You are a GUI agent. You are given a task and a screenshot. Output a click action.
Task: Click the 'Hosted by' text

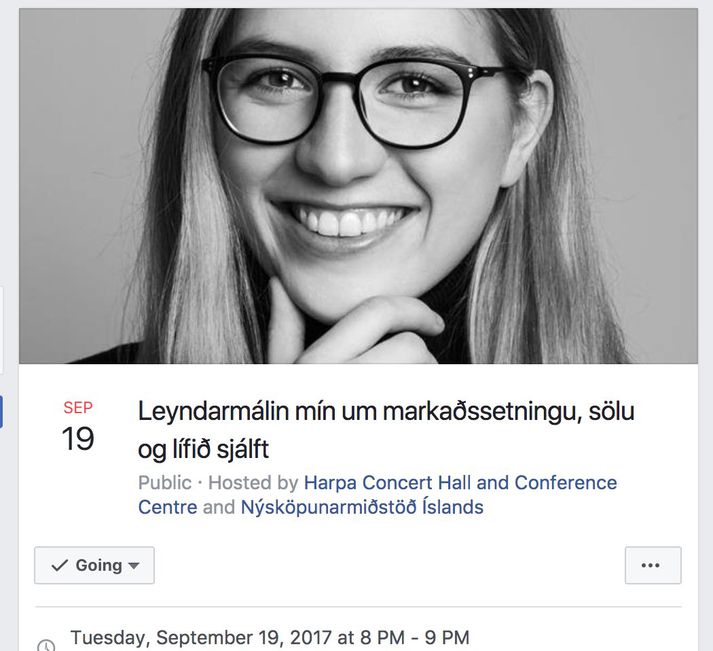[x=253, y=483]
